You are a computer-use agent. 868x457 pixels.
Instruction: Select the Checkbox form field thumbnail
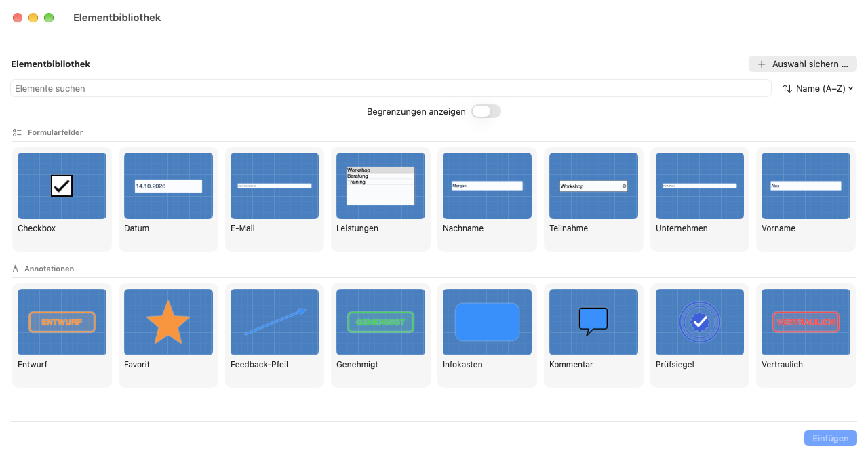click(x=62, y=186)
